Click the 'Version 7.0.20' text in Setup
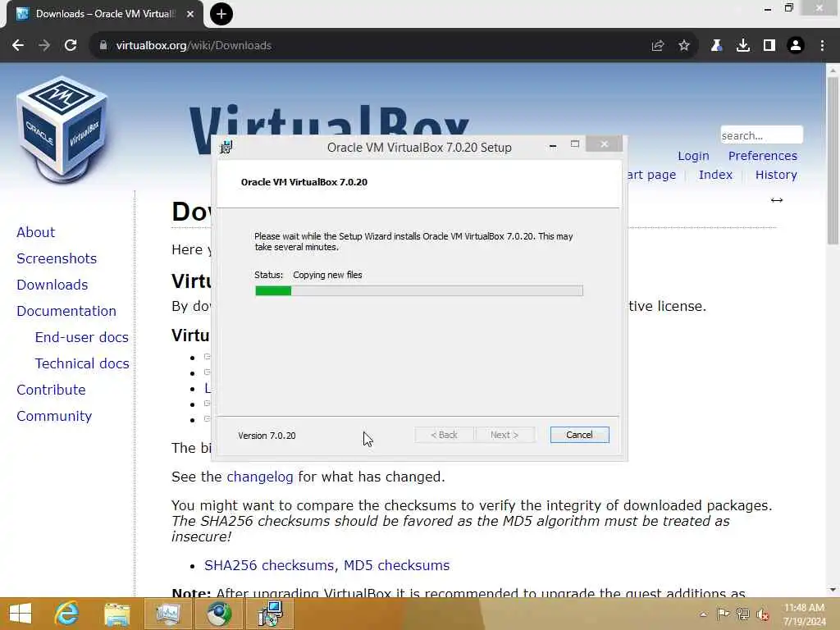Image resolution: width=840 pixels, height=630 pixels. 267,436
